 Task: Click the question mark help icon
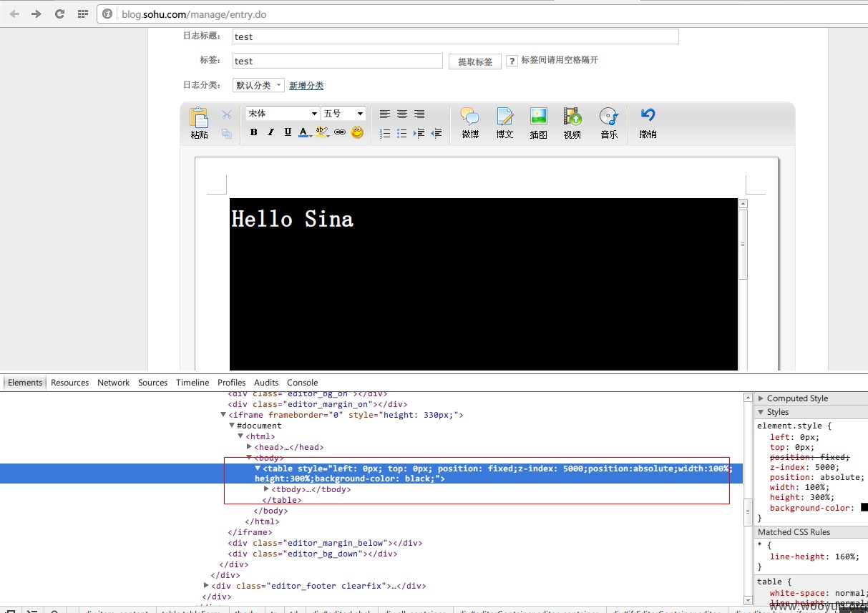coord(512,61)
